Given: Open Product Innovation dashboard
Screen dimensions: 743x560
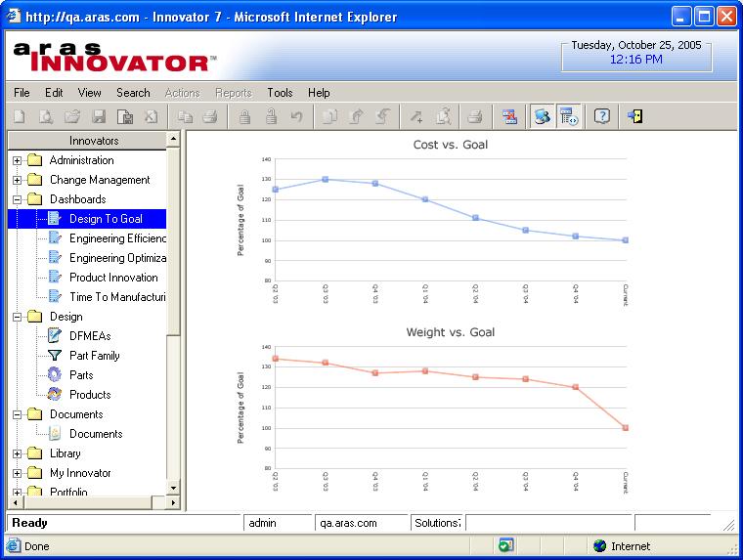Looking at the screenshot, I should 113,278.
